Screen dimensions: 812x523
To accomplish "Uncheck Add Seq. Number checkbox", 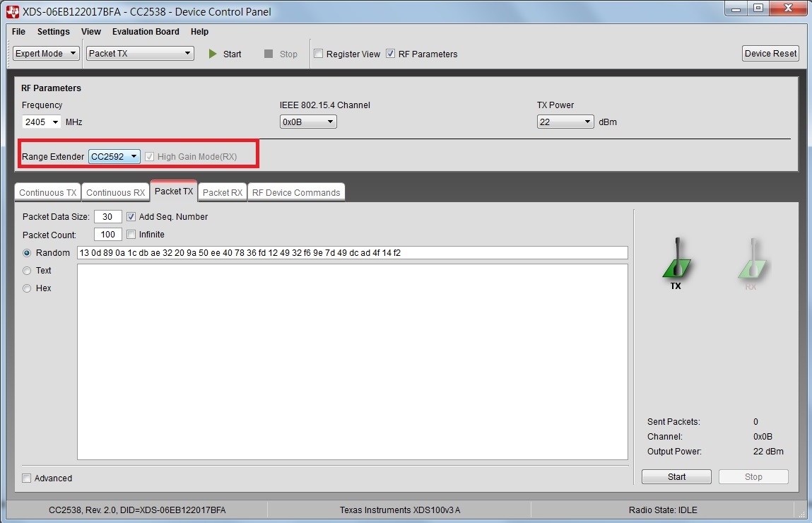I will tap(131, 216).
